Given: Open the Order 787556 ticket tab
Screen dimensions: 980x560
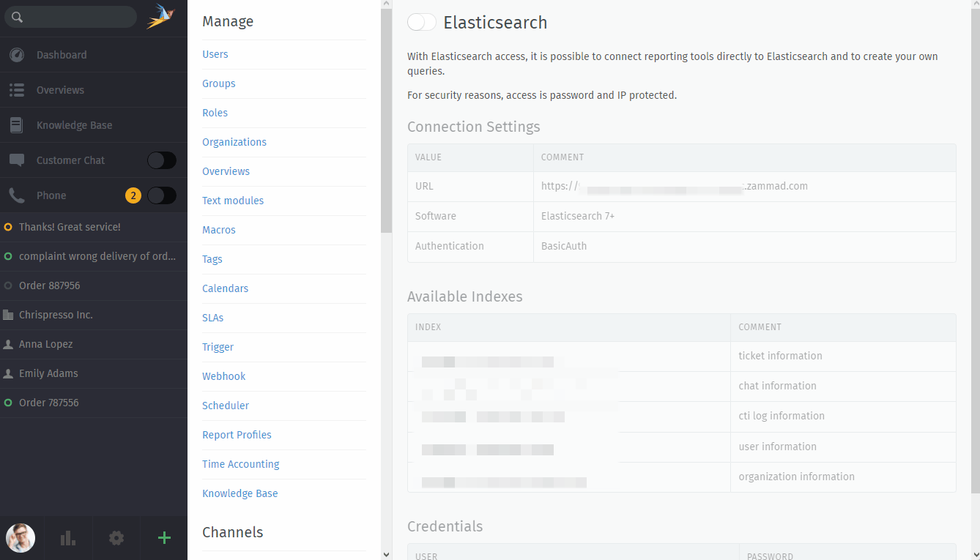Looking at the screenshot, I should pos(94,403).
